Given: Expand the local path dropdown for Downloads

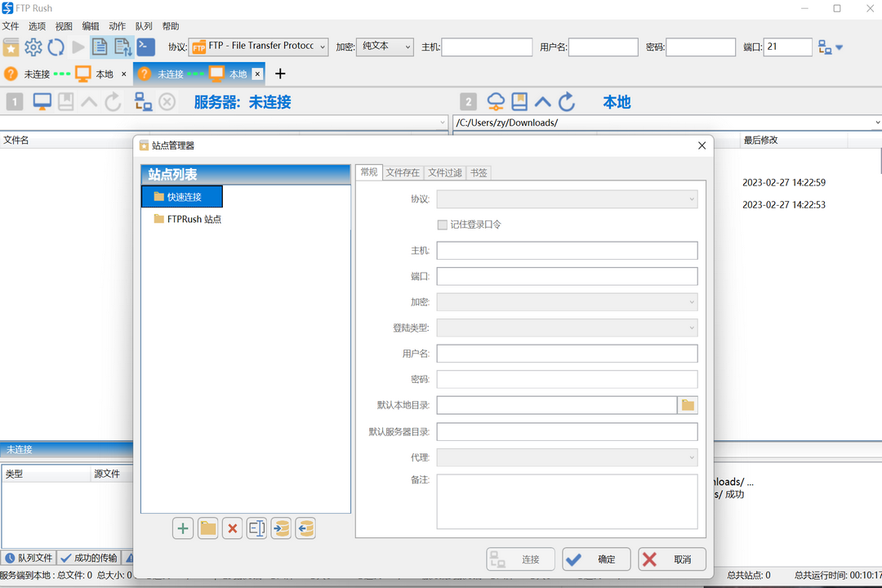Looking at the screenshot, I should click(877, 122).
